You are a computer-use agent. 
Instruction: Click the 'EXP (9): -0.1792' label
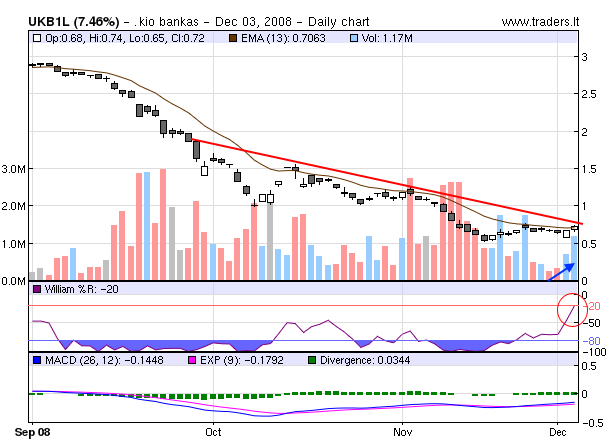[242, 360]
